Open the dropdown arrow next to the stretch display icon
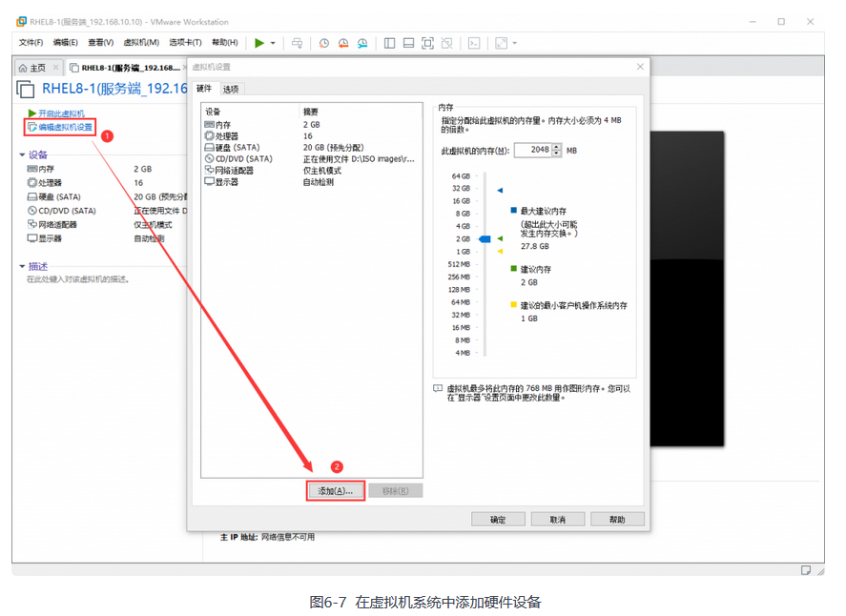The image size is (846, 616). pos(515,43)
